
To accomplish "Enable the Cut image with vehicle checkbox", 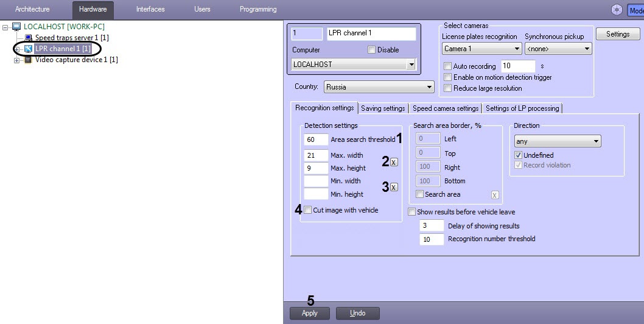I will coord(308,210).
